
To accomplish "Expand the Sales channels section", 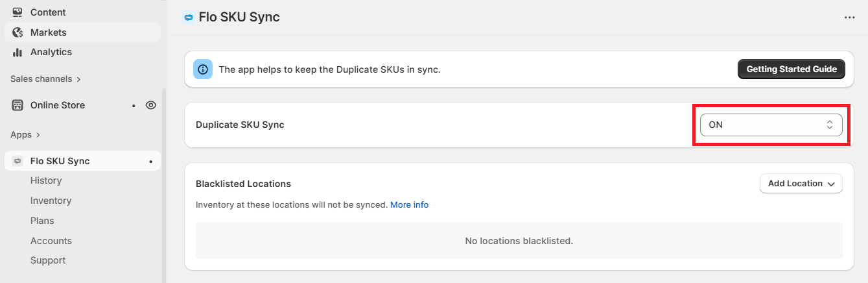I will coord(45,79).
